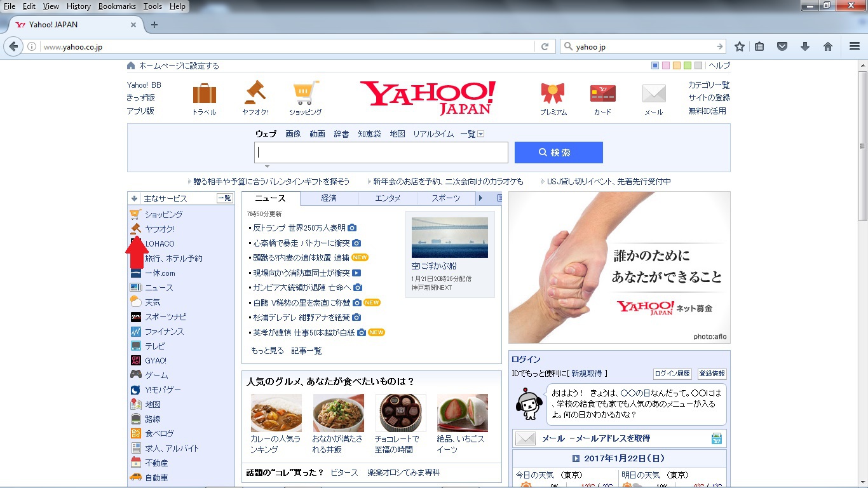Collapse the 主なサービス arrow toggle
Image resolution: width=868 pixels, height=488 pixels.
click(x=134, y=198)
